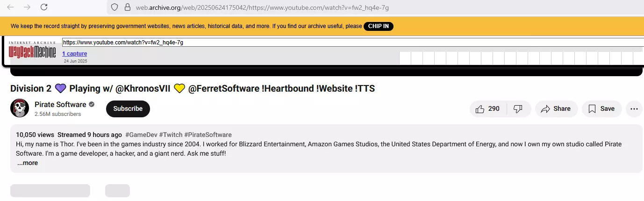Focus the Wayback Machine URL input field
The width and height of the screenshot is (644, 201).
pyautogui.click(x=353, y=43)
